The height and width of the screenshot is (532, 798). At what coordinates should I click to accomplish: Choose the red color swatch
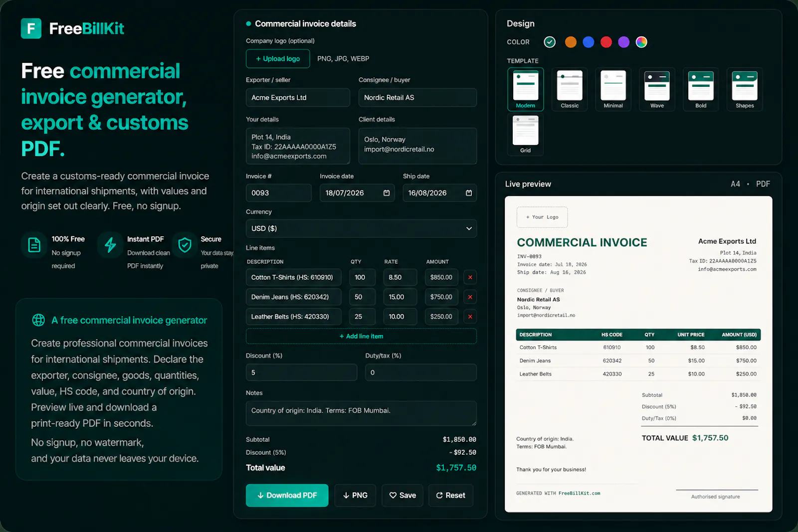(606, 42)
